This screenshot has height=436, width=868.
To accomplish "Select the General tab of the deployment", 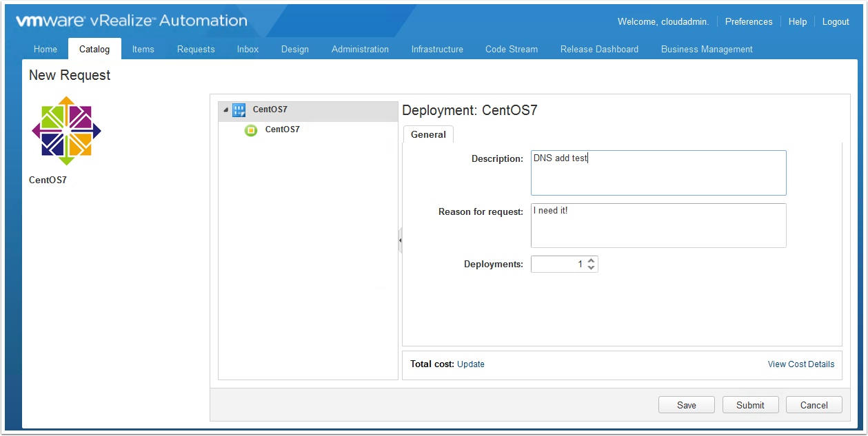I will click(428, 134).
